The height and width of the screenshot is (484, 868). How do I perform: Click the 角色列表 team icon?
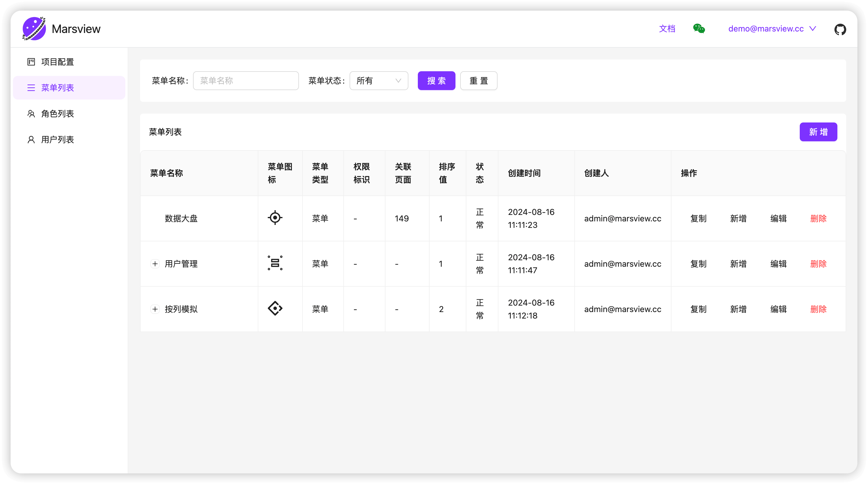pyautogui.click(x=31, y=114)
